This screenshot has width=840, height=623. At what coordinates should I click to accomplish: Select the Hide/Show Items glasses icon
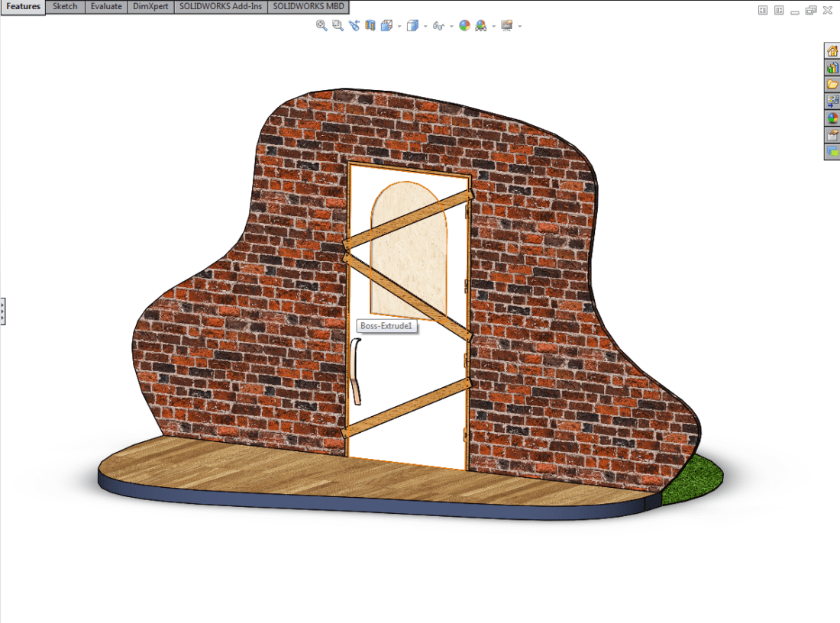[438, 25]
